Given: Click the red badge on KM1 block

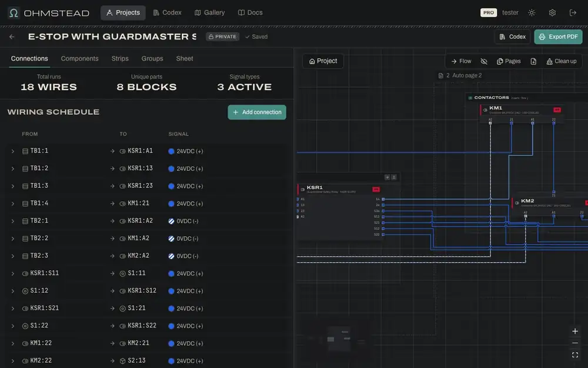Looking at the screenshot, I should click(x=557, y=110).
